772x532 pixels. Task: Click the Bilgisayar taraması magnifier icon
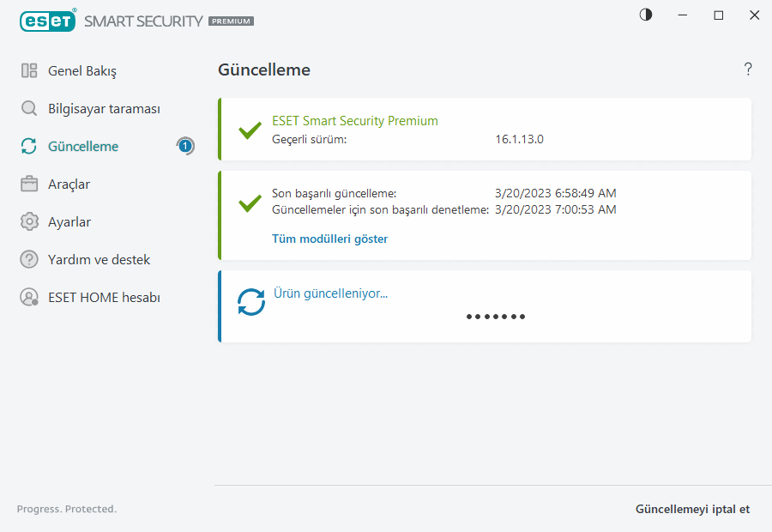pyautogui.click(x=29, y=109)
